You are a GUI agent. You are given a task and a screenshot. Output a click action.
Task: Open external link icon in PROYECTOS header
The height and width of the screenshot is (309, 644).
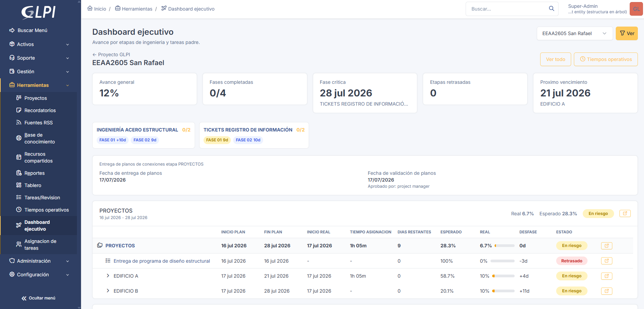625,213
